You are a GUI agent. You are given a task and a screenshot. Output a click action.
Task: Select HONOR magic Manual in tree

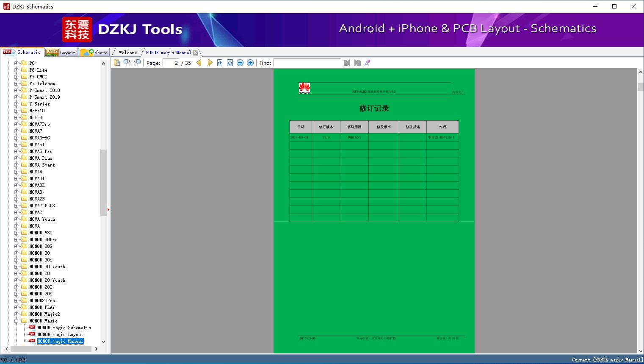click(61, 341)
